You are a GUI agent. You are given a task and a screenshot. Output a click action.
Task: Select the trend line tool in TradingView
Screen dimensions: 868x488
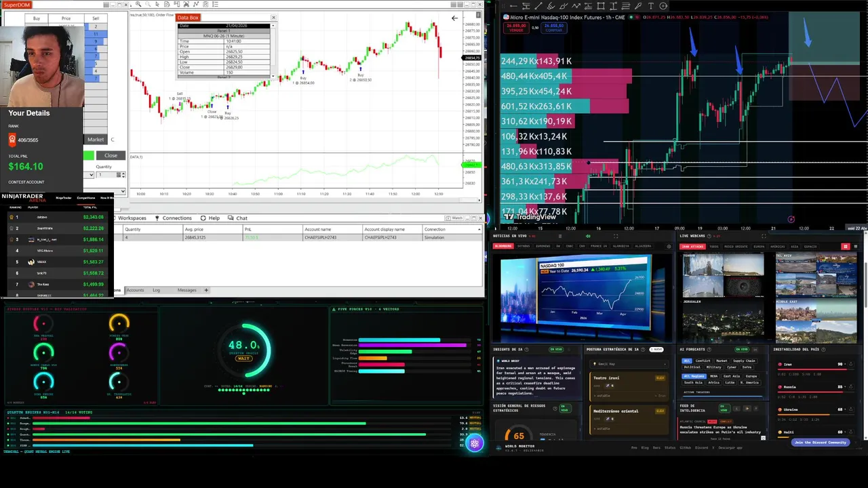[538, 6]
